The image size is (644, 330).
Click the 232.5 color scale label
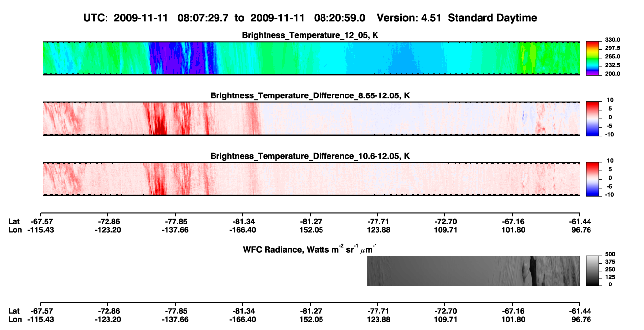click(613, 65)
